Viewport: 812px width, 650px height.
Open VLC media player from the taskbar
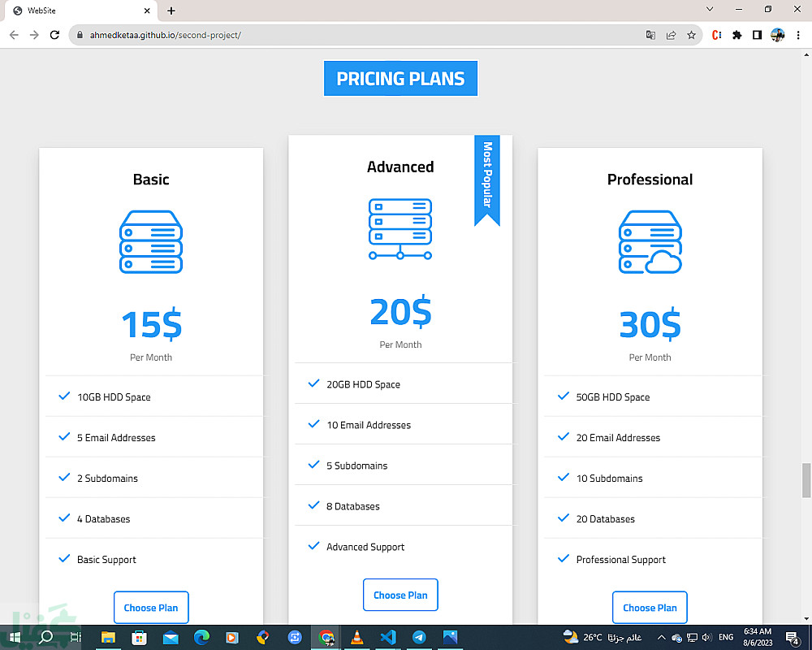tap(356, 637)
